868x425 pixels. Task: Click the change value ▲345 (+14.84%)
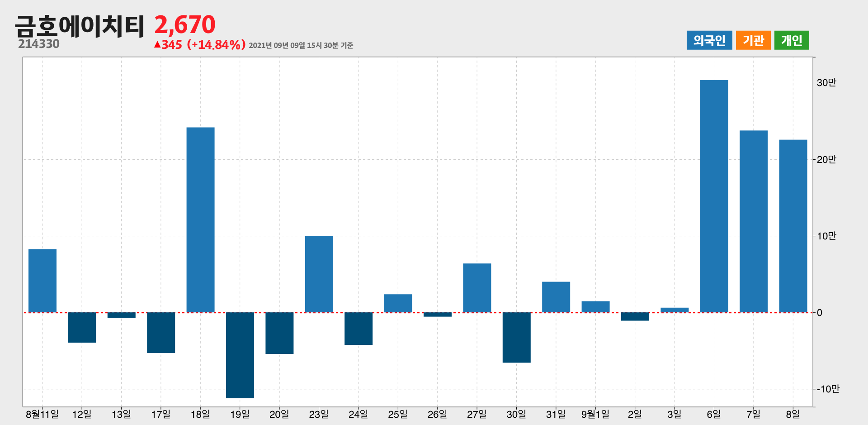[x=200, y=45]
